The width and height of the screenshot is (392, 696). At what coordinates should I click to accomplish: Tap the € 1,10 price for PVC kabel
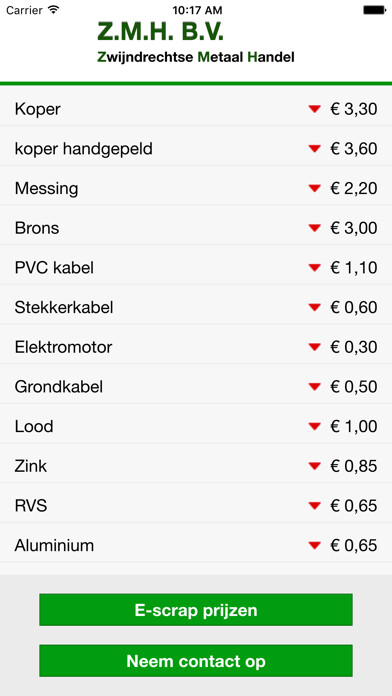pyautogui.click(x=354, y=268)
